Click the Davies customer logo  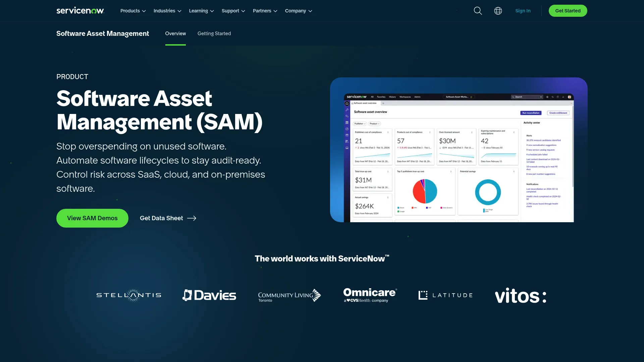[209, 295]
